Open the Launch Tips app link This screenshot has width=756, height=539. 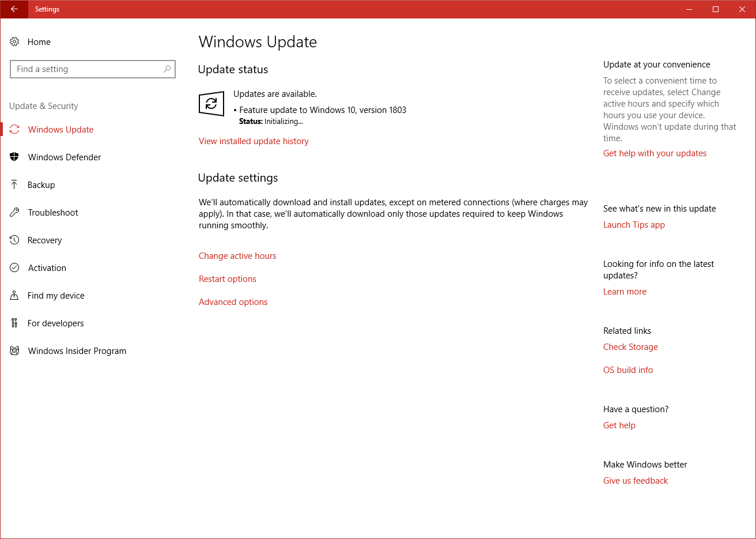634,225
